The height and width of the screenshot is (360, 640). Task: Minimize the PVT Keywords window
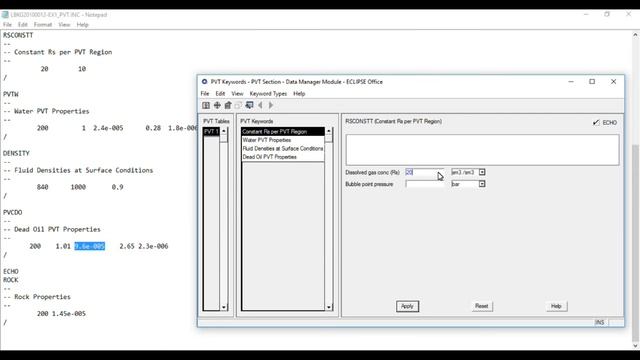571,82
